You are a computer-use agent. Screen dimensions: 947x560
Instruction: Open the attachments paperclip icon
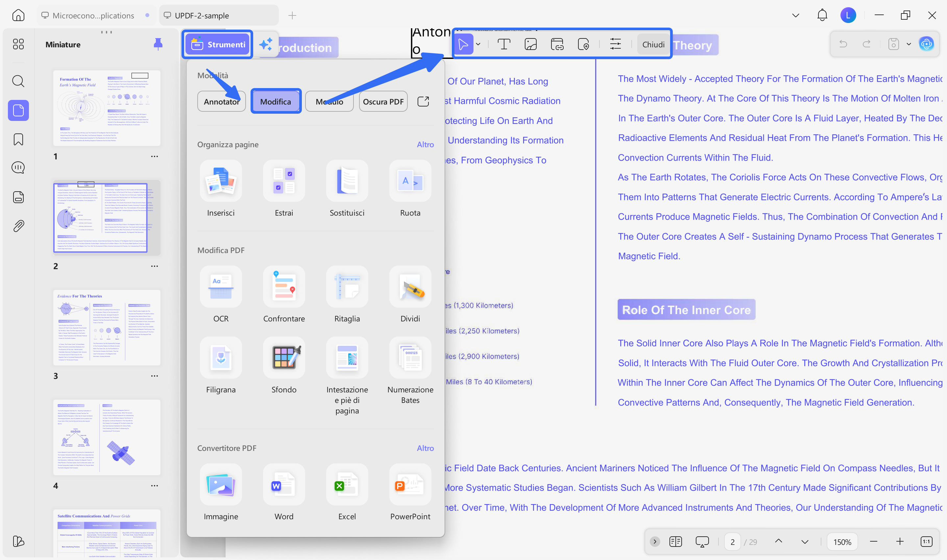(18, 226)
